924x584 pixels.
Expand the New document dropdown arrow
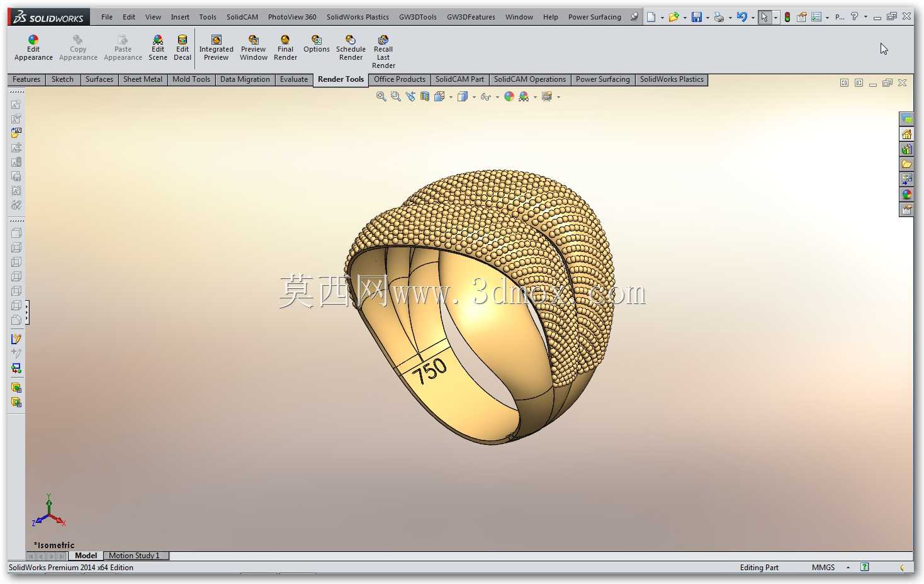662,18
